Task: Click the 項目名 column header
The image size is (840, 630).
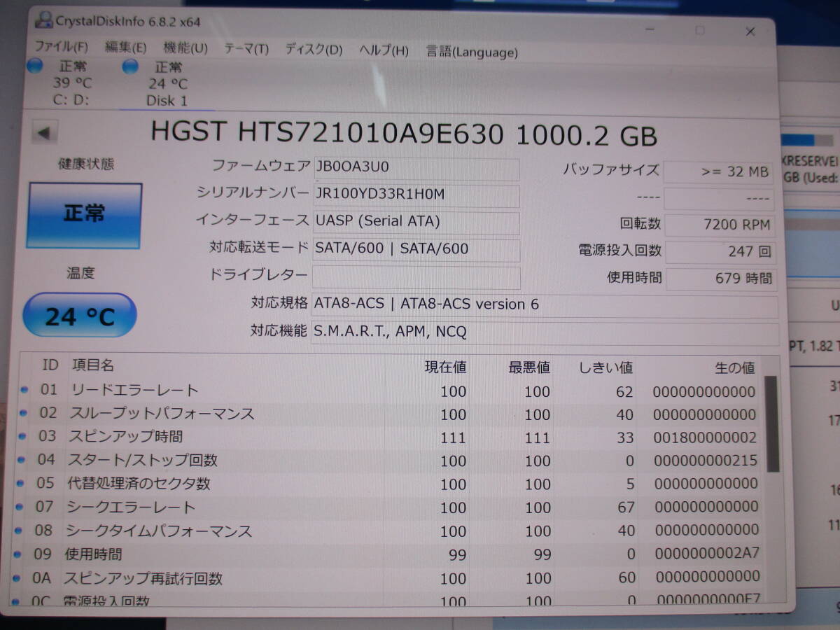Action: pyautogui.click(x=92, y=365)
